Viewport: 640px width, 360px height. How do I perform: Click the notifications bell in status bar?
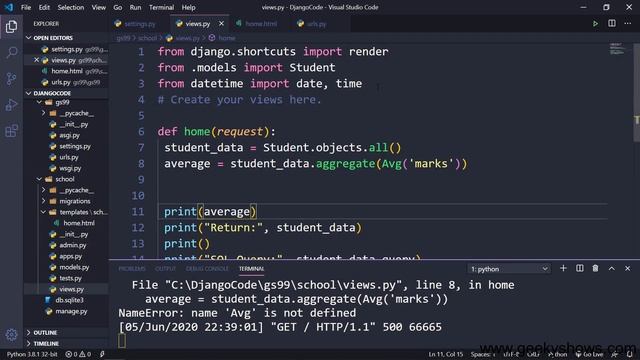point(630,354)
